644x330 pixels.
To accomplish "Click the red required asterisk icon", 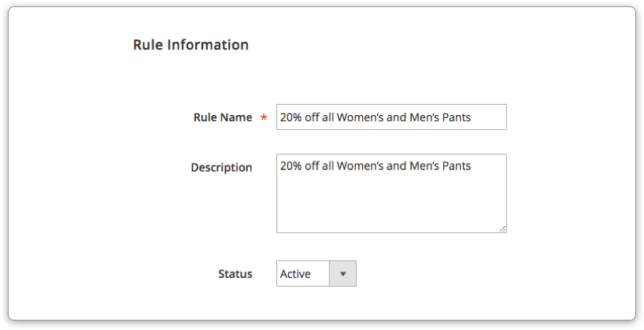I will [264, 118].
